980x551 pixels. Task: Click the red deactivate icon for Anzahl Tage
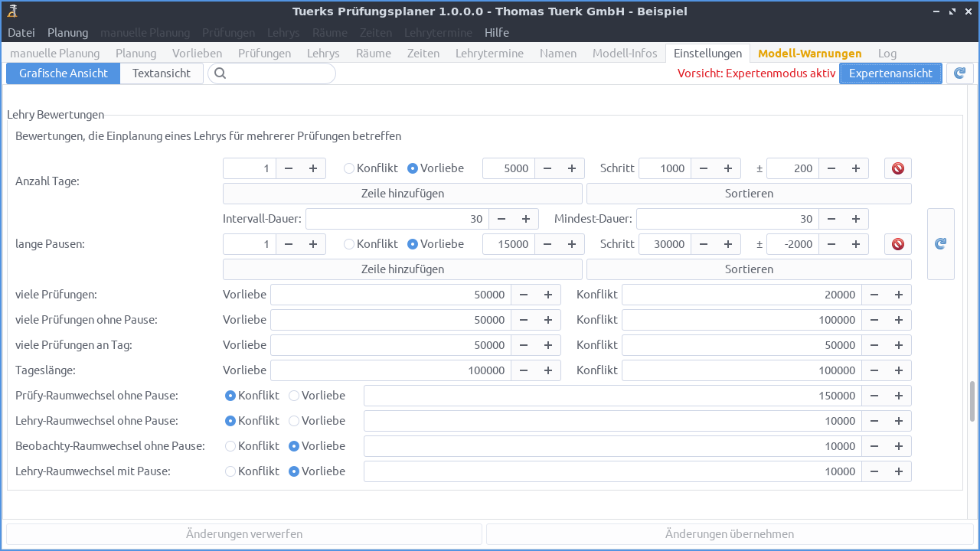click(x=897, y=168)
